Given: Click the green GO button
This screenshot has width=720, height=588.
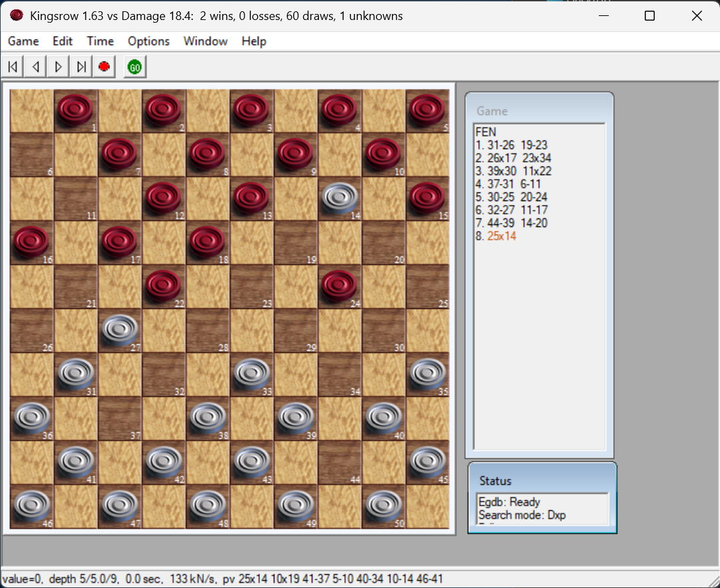Looking at the screenshot, I should tap(135, 67).
